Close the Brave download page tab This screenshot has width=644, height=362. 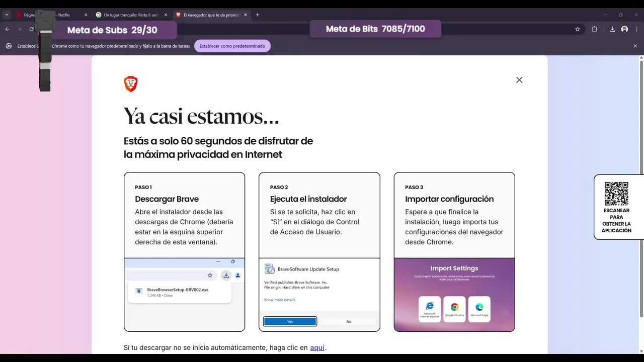pyautogui.click(x=246, y=15)
